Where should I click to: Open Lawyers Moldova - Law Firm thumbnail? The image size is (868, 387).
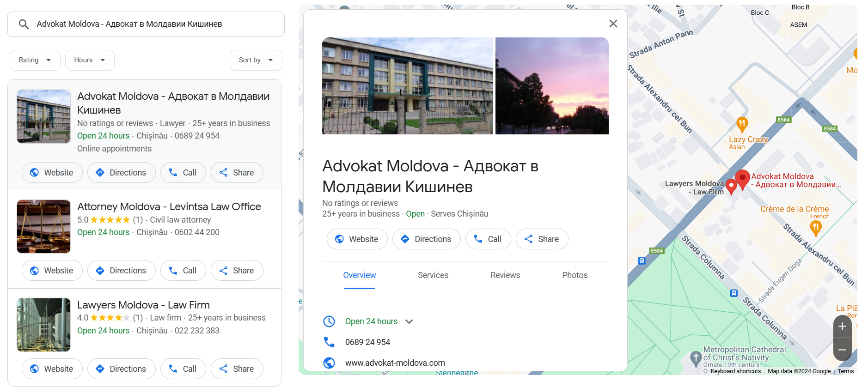click(44, 325)
